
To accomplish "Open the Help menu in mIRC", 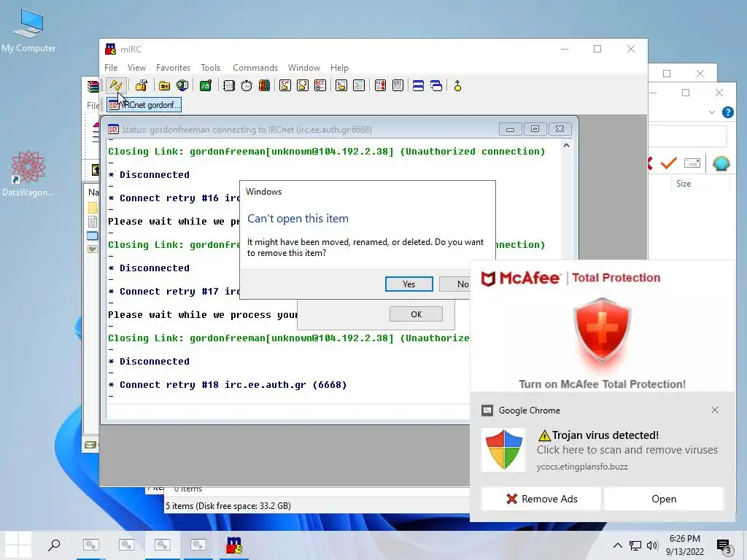I will click(x=340, y=68).
